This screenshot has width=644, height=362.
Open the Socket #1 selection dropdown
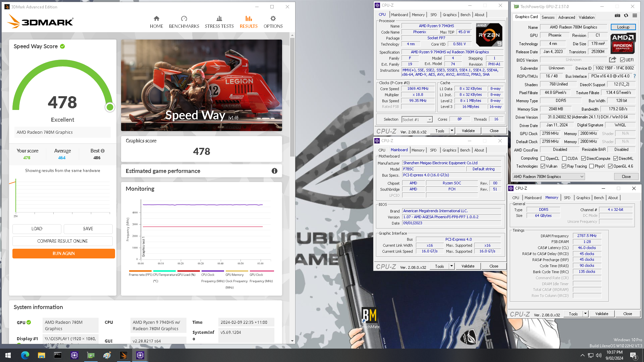(x=417, y=120)
